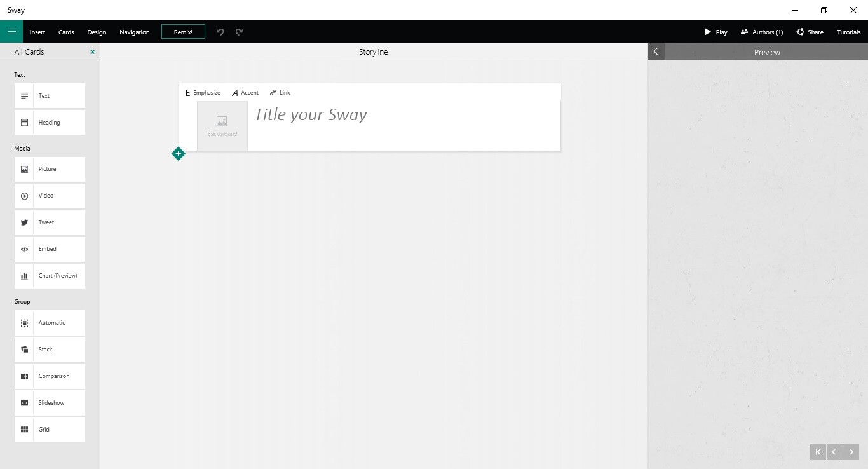Collapse the Preview pane
The image size is (868, 469).
(x=655, y=51)
